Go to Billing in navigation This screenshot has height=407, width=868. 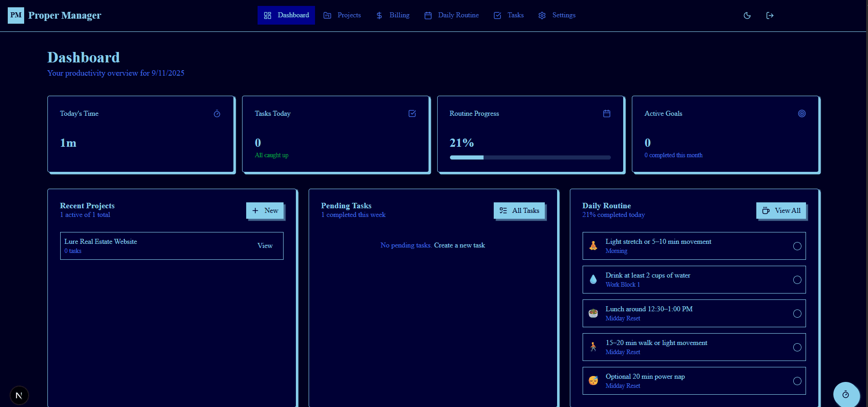point(393,15)
